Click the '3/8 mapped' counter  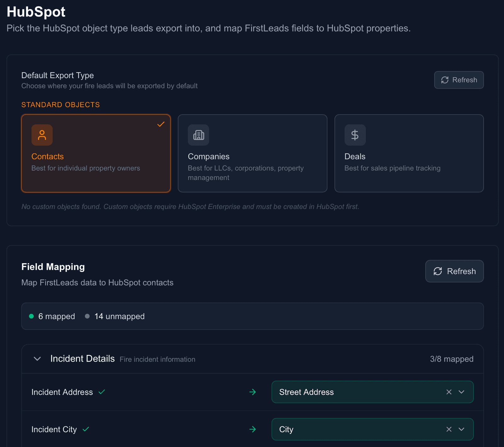coord(452,359)
